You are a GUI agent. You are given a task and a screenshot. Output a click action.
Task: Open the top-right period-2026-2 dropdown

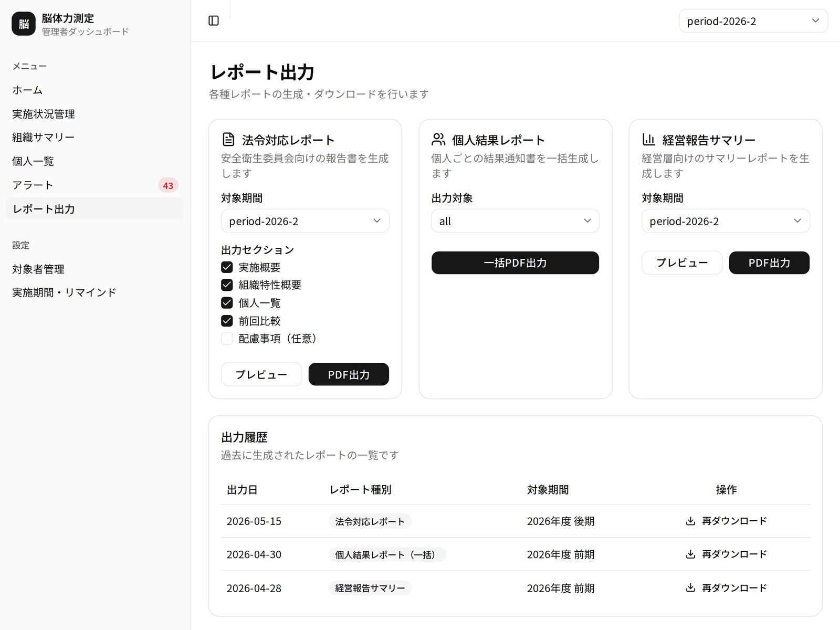(x=753, y=21)
